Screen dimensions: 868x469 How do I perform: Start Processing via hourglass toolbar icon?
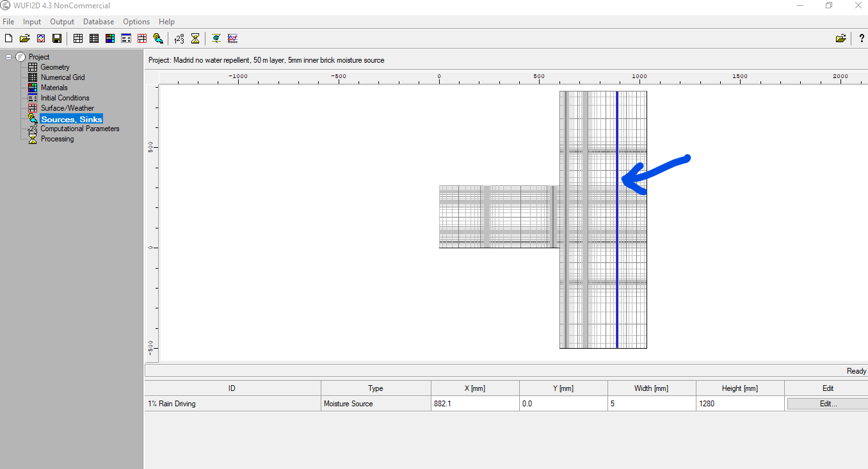coord(195,38)
